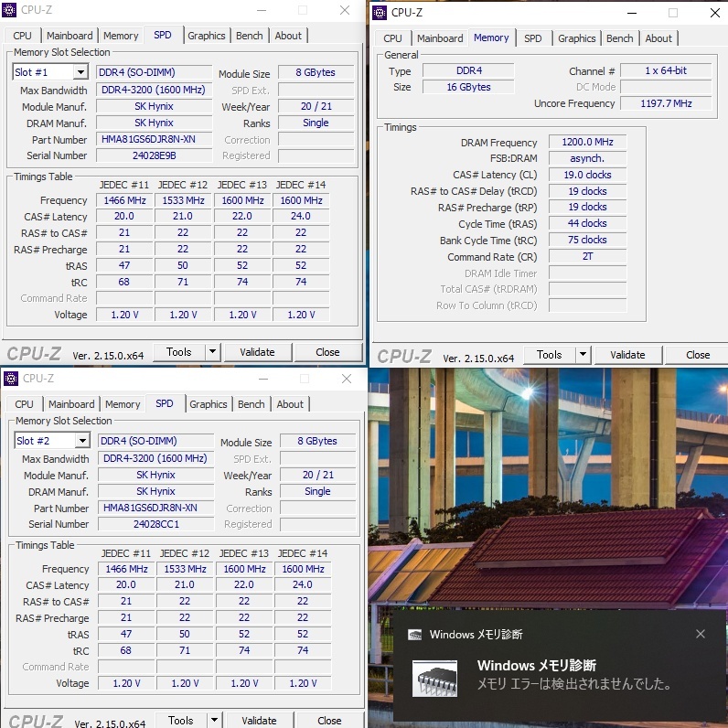
Task: Click the FSB:DRAM asynch. value
Action: pyautogui.click(x=587, y=158)
